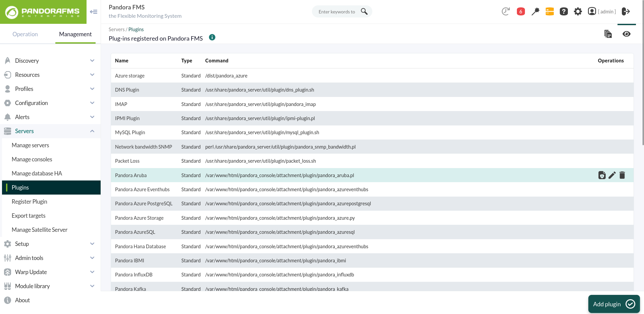Open the Plugins breadcrumb link
Screen dimensions: 644x314
136,30
